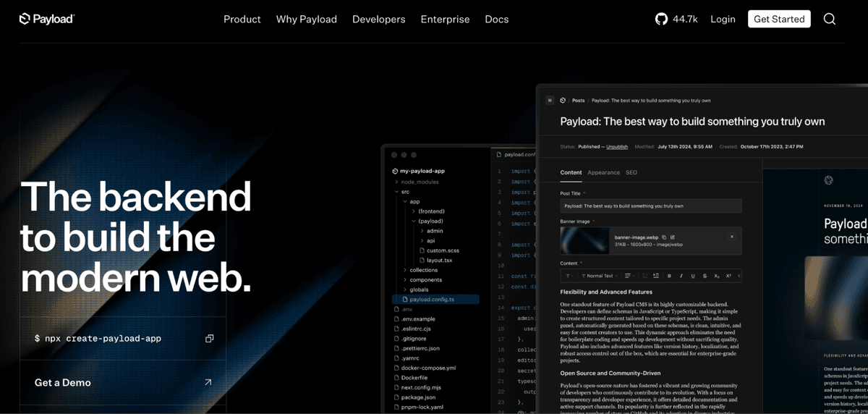This screenshot has width=868, height=414.
Task: Collapse the app folder in the explorer
Action: pos(404,202)
